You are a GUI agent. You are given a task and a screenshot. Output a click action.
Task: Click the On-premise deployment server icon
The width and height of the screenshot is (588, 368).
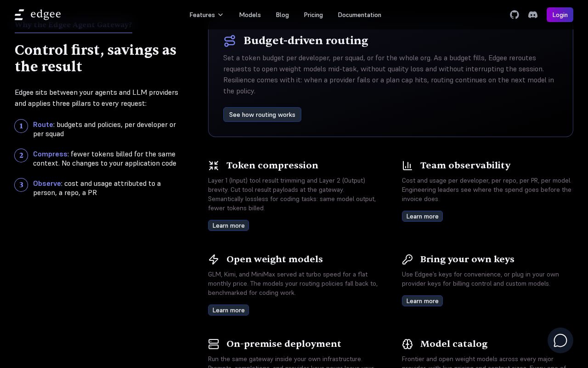(x=214, y=344)
